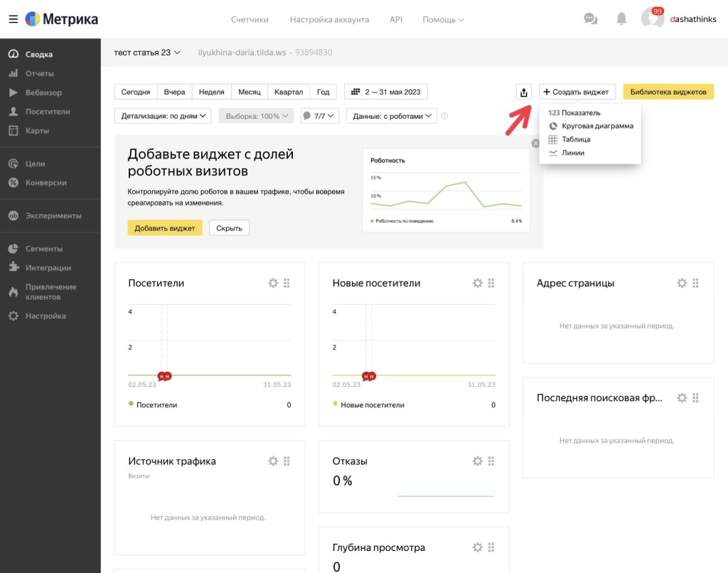Open settings gear on Посетители widget
The width and height of the screenshot is (728, 573).
(x=273, y=283)
